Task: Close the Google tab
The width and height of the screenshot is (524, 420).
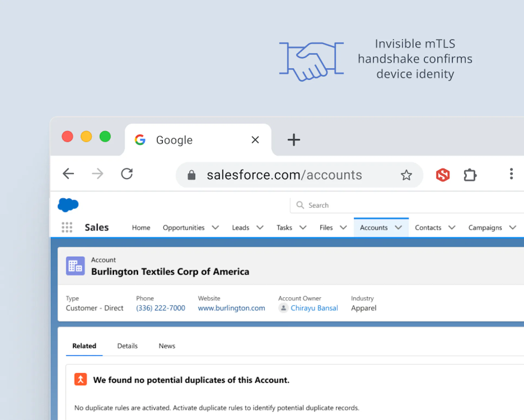Action: pos(255,140)
